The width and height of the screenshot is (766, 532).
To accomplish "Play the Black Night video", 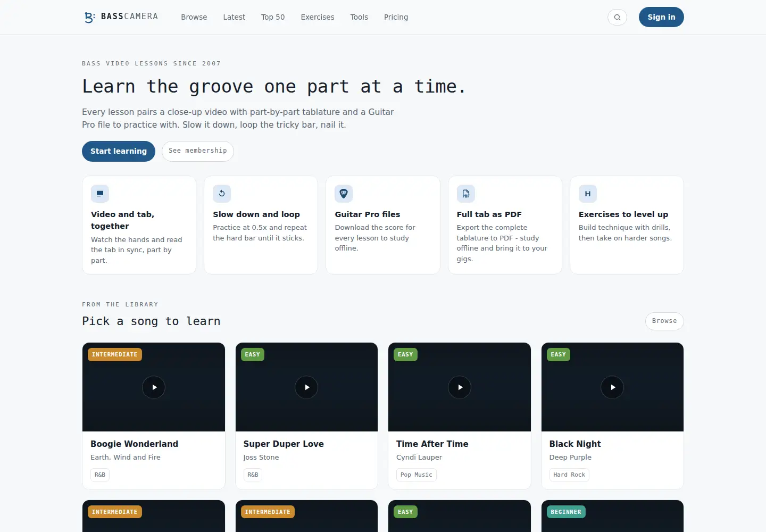I will pyautogui.click(x=612, y=387).
